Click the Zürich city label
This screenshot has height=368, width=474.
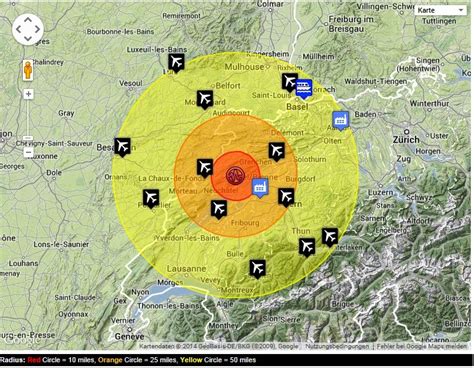click(406, 139)
